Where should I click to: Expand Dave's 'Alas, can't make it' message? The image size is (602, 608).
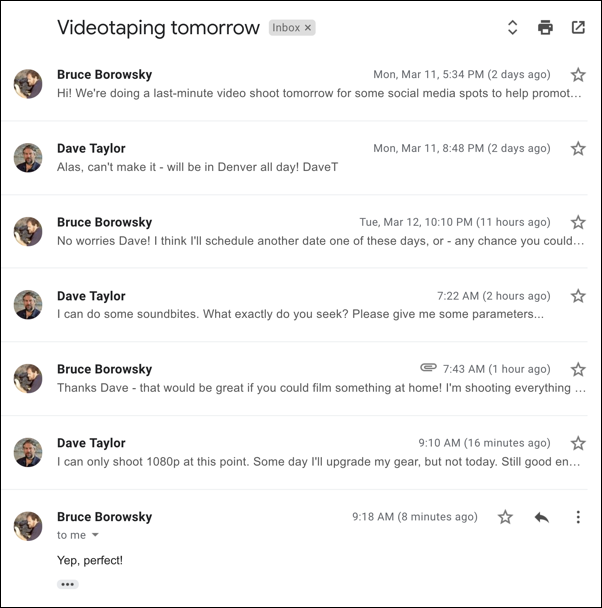(295, 158)
